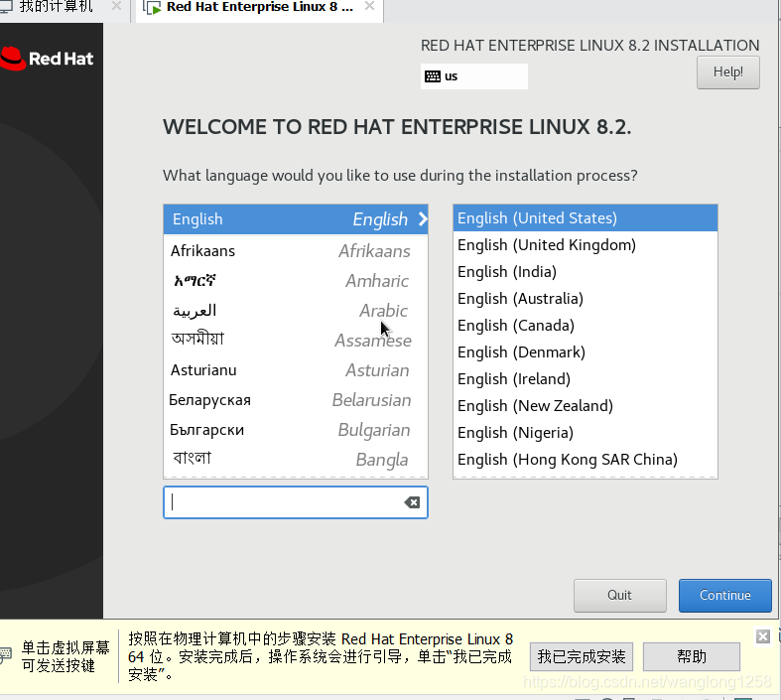
Task: Choose English (Denmark) locale
Action: (x=586, y=352)
